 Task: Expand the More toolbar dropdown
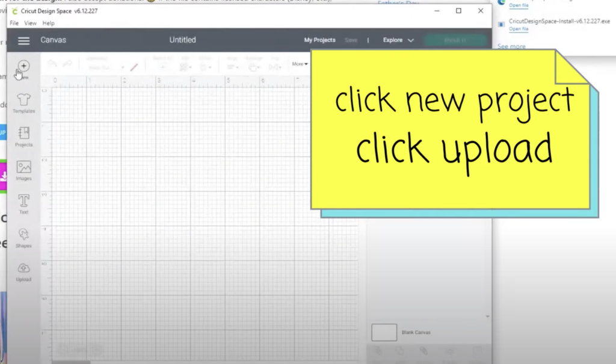click(300, 64)
